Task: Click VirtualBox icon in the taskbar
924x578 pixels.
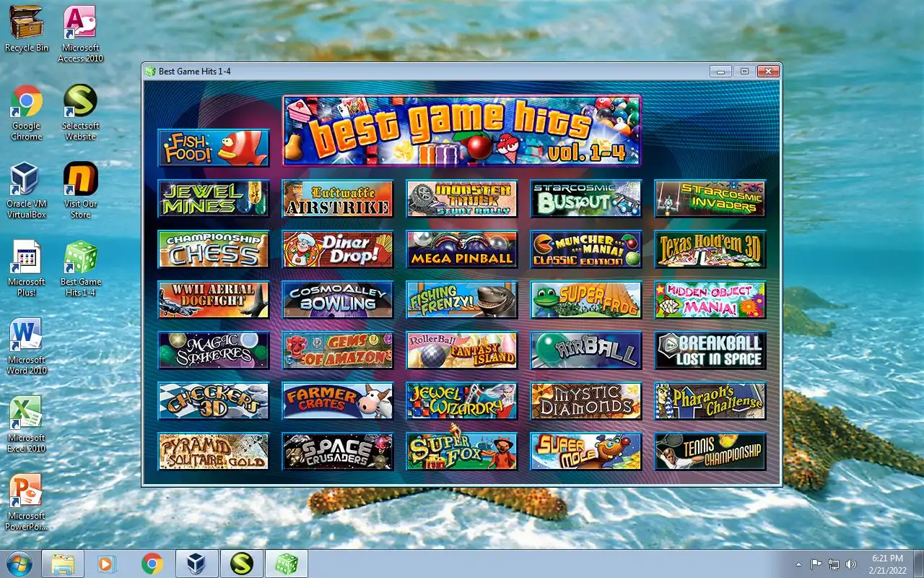Action: point(196,564)
